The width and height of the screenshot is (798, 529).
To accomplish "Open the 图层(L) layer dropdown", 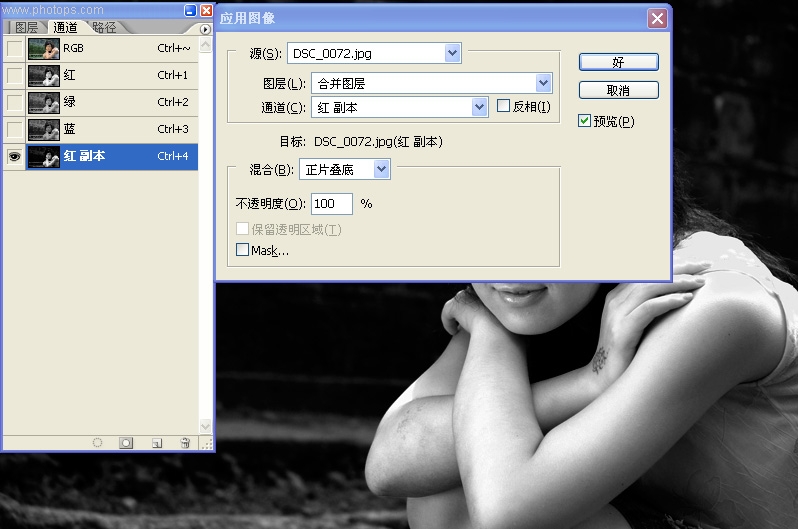I will pos(544,83).
